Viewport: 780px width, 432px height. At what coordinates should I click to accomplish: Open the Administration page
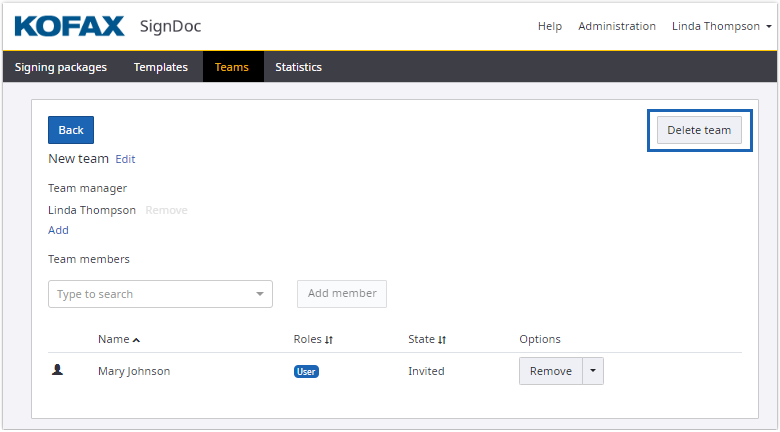(617, 26)
